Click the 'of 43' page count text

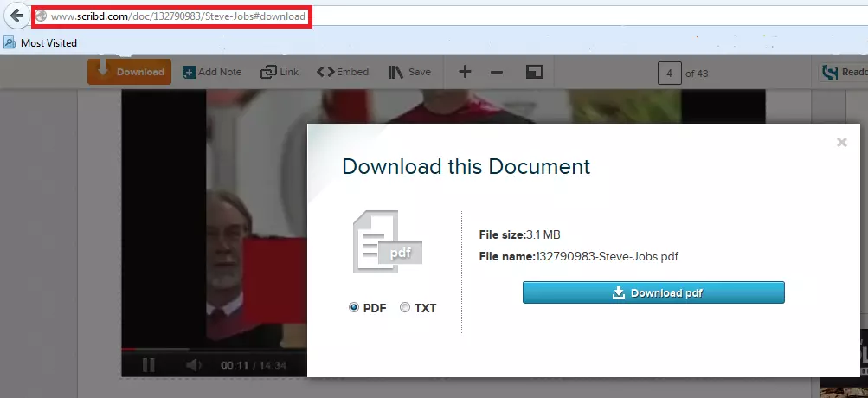(697, 73)
